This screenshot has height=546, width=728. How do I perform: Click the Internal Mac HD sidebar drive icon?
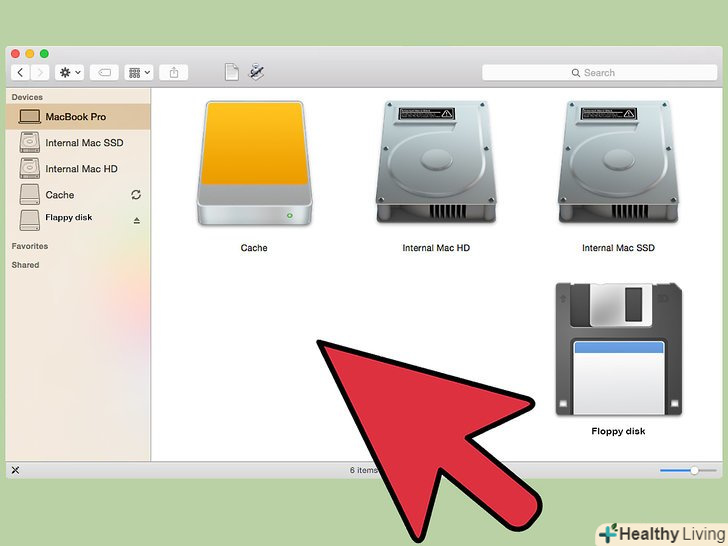pos(30,168)
